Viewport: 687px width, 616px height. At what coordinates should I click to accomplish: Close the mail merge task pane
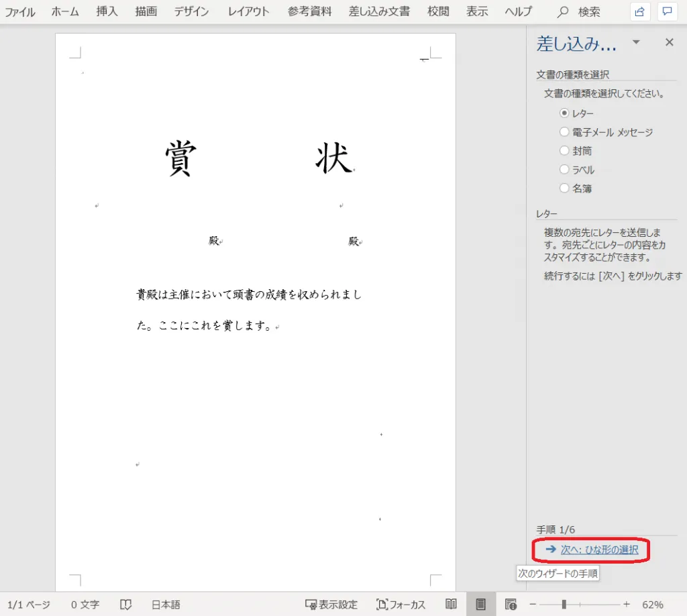click(x=669, y=42)
